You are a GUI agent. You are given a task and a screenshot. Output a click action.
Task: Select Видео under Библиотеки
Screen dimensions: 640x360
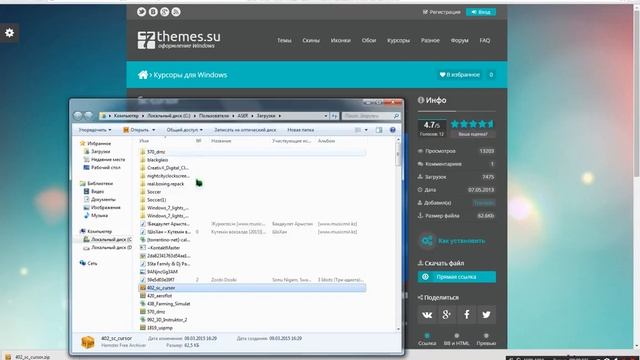(97, 191)
